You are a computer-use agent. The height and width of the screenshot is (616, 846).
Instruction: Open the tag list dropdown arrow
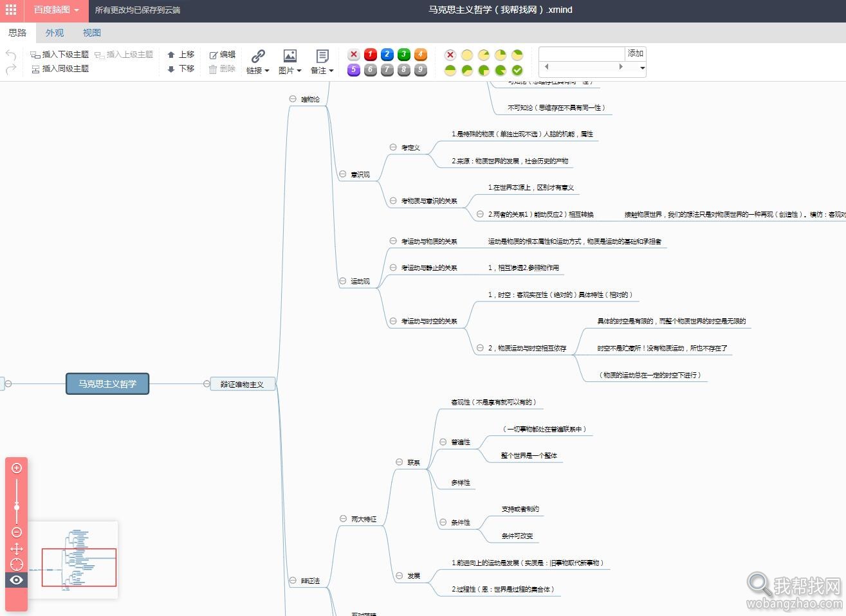pyautogui.click(x=642, y=68)
